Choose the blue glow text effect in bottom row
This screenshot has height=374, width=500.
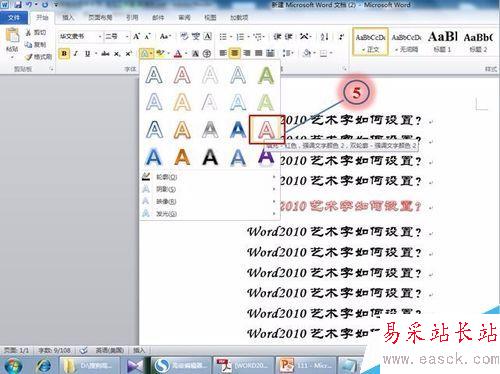[154, 157]
